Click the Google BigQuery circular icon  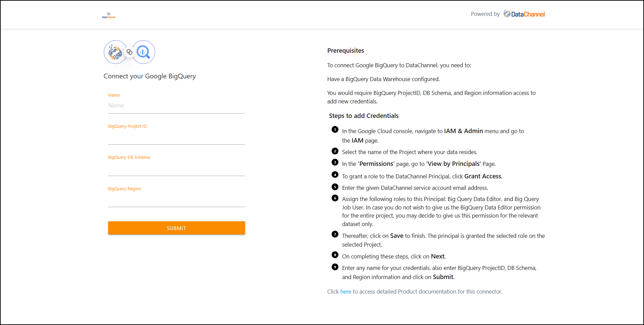tap(143, 52)
